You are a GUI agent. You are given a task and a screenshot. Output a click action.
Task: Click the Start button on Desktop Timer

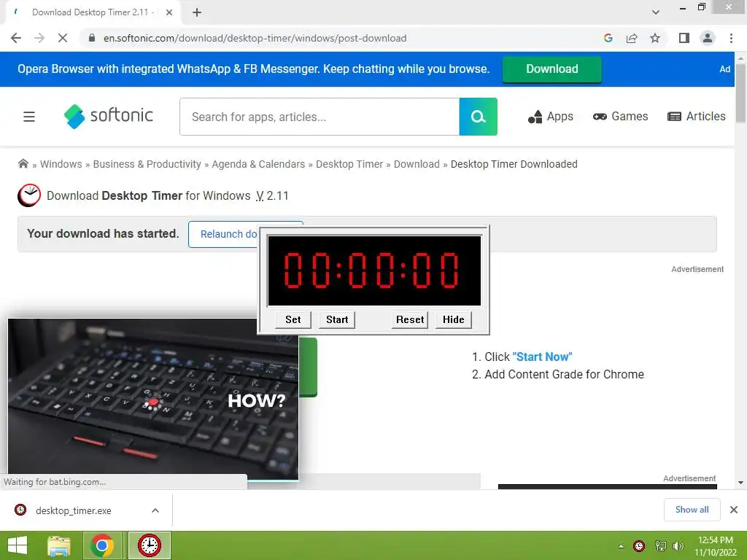click(337, 319)
